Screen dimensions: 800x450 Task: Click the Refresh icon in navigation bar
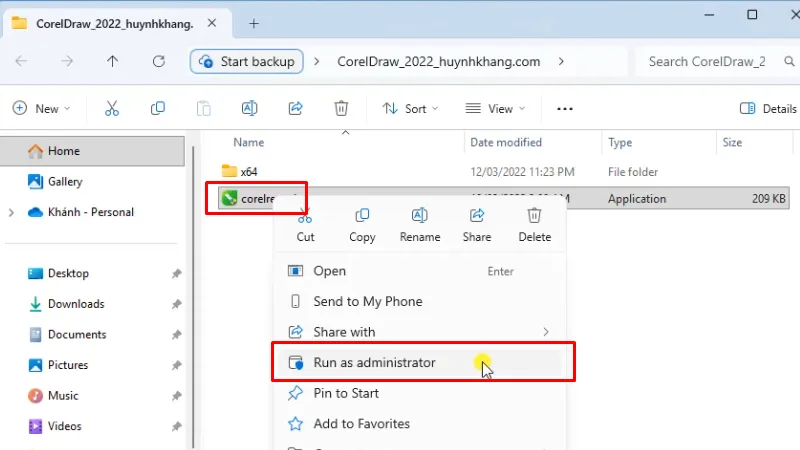pos(158,61)
